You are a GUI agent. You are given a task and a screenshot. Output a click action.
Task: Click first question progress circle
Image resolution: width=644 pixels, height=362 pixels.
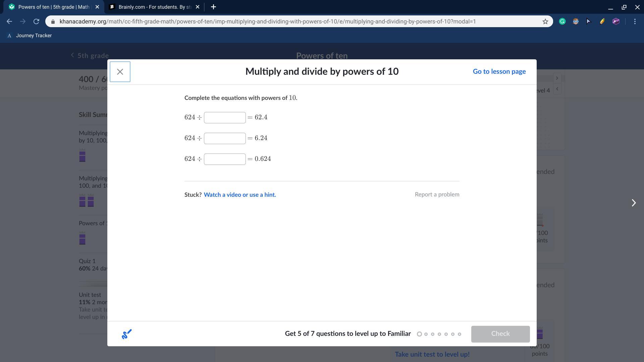pyautogui.click(x=419, y=334)
